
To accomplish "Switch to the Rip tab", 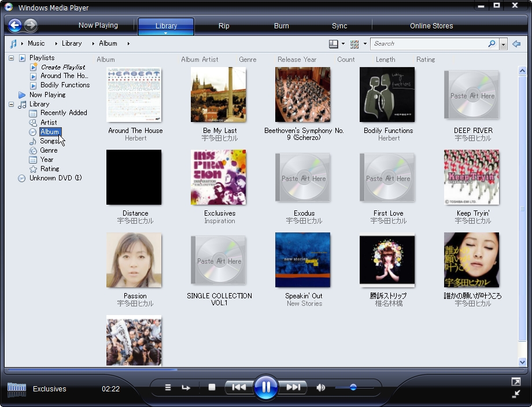I will 224,26.
